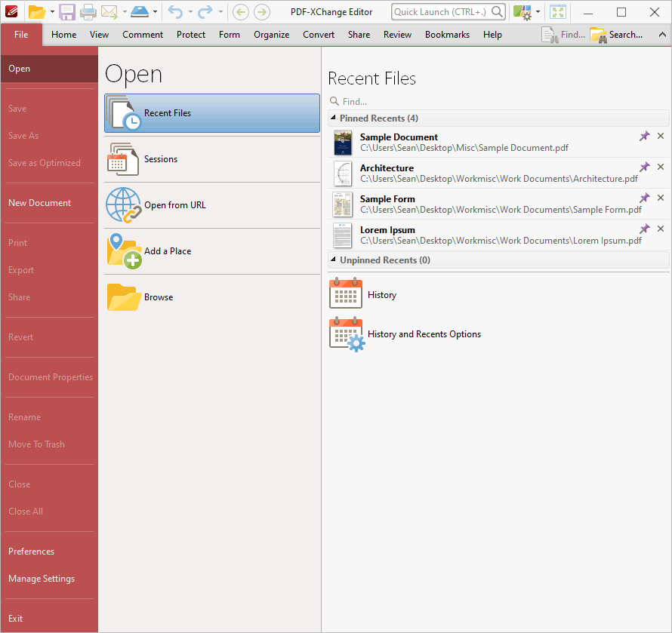The image size is (672, 633).
Task: Unpin the Architecture recent file
Action: [x=644, y=167]
